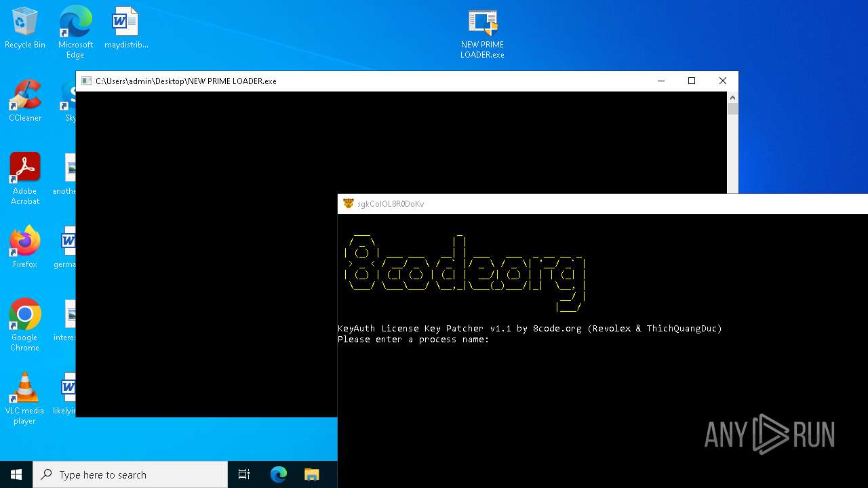Click the 'Please enter a process name:' prompt
Viewport: 868px width, 488px height.
pyautogui.click(x=414, y=340)
